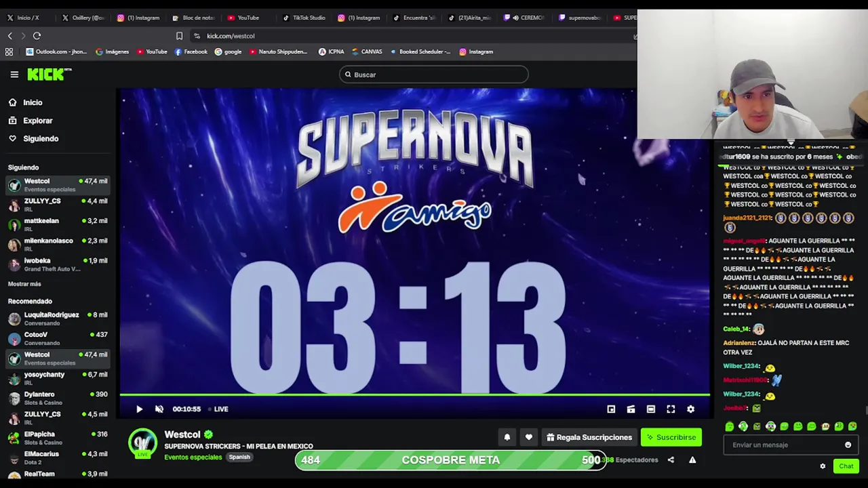Open ElMacarius recommended channel
Image resolution: width=868 pixels, height=488 pixels.
(x=58, y=457)
